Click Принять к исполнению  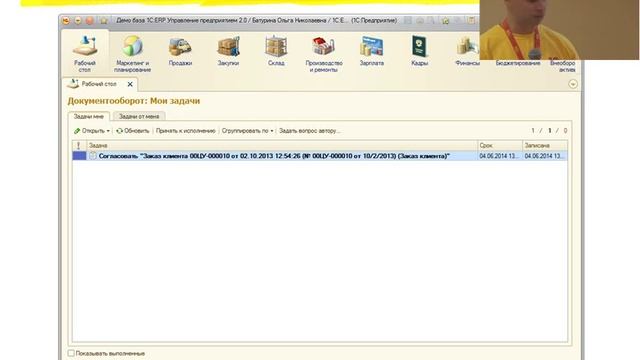tap(186, 131)
